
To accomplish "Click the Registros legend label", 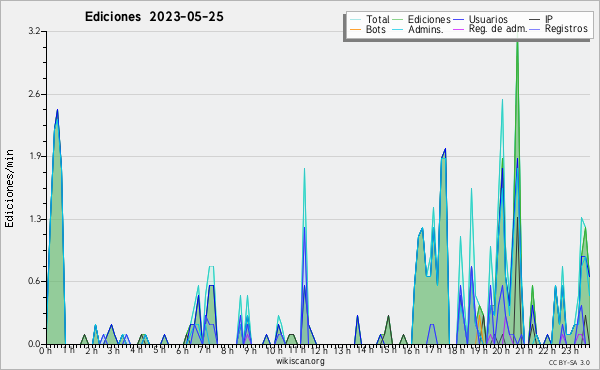I will click(566, 29).
